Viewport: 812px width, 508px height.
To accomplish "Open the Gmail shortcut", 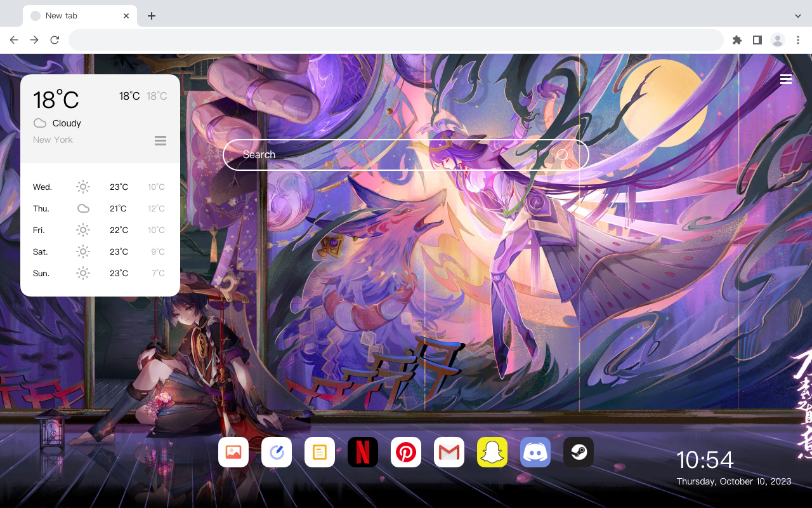I will (x=449, y=452).
